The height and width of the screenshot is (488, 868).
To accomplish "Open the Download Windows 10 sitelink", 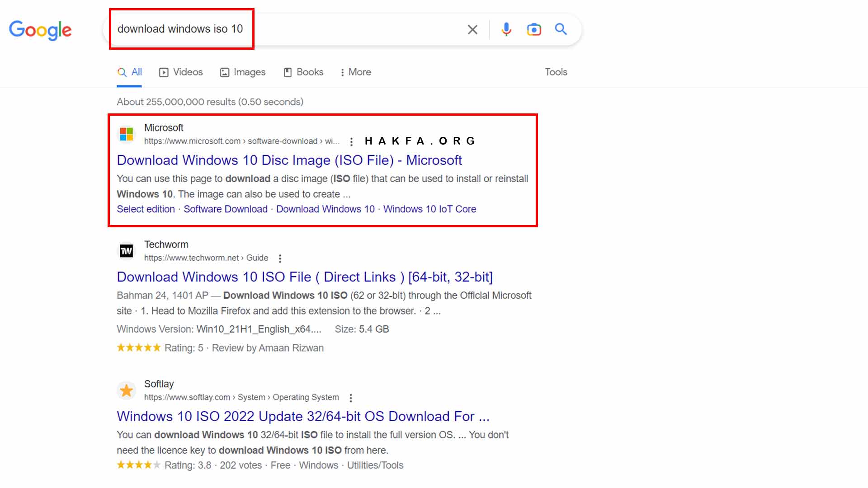I will pos(325,209).
